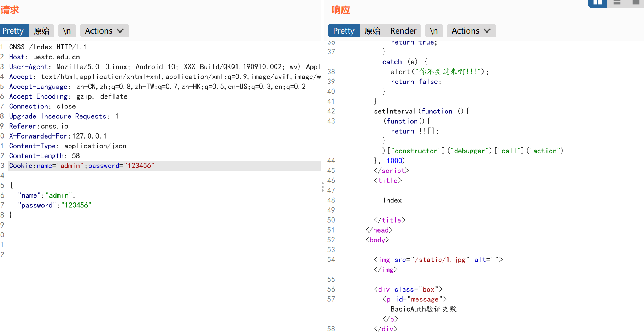Click the closing '</title>' tag
This screenshot has width=644, height=335.
click(390, 220)
